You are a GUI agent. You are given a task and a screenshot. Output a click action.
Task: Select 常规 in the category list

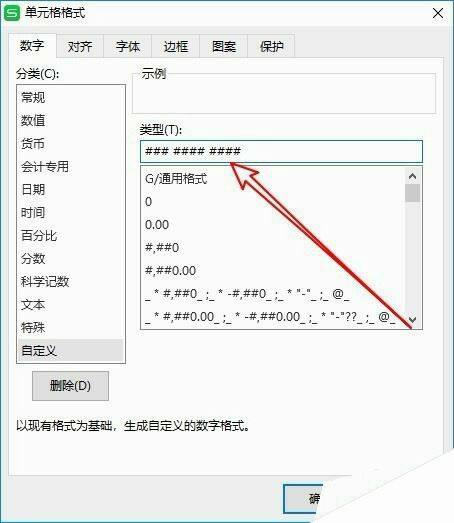coord(71,98)
